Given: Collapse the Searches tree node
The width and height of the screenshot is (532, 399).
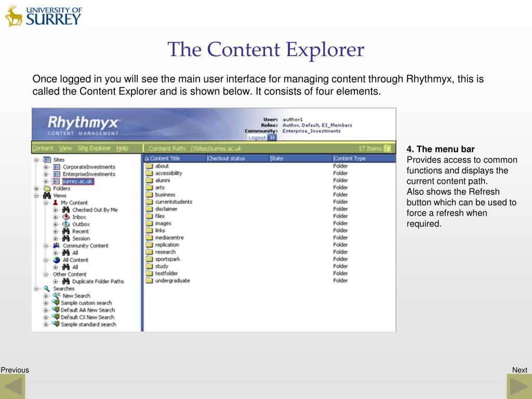Looking at the screenshot, I should tap(36, 289).
